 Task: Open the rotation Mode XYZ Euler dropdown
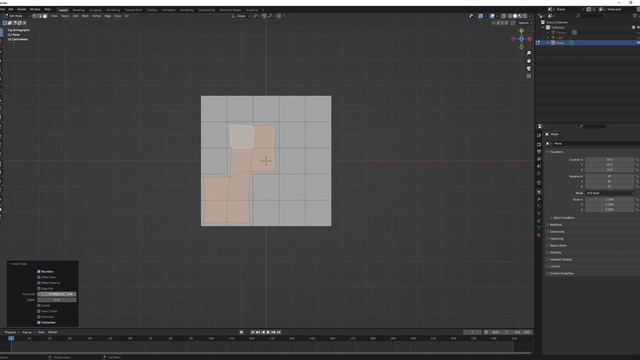tap(610, 193)
